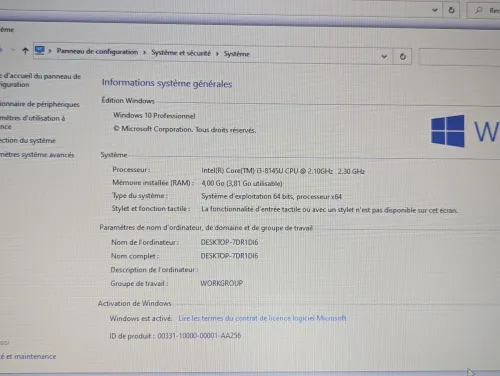This screenshot has width=500, height=376.
Task: Click computer name next to Nom complet
Action: 229,256
